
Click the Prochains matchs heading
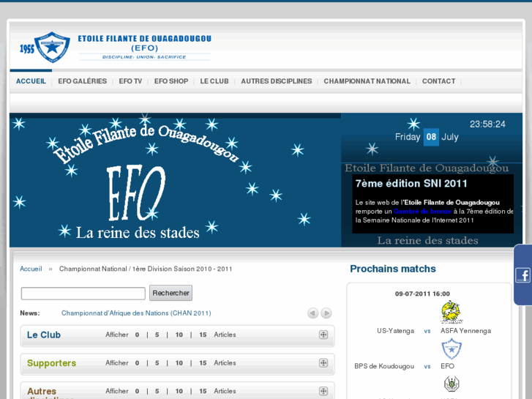(x=393, y=269)
